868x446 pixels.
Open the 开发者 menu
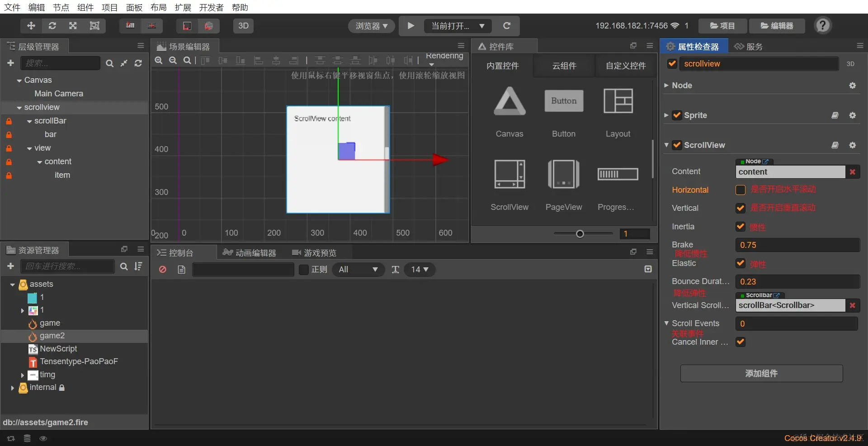(x=211, y=7)
